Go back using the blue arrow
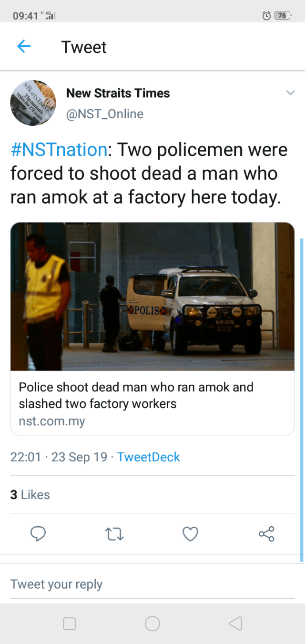The height and width of the screenshot is (644, 305). (24, 46)
